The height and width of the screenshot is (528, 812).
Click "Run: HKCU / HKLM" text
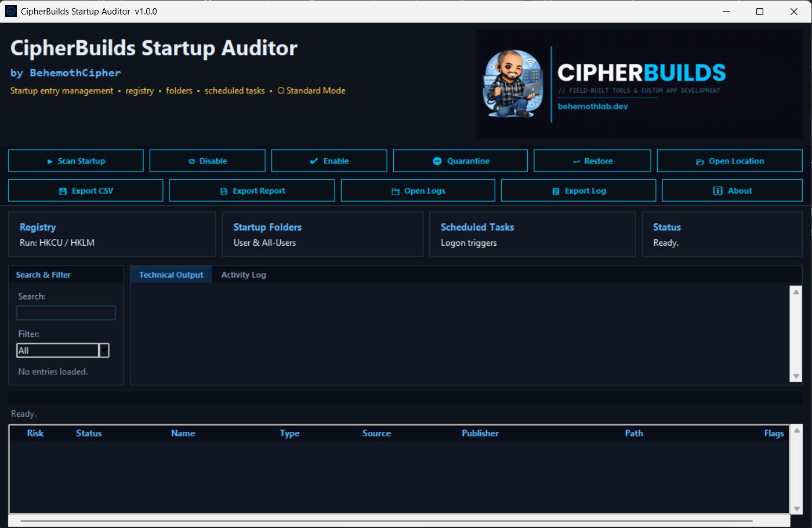click(57, 243)
